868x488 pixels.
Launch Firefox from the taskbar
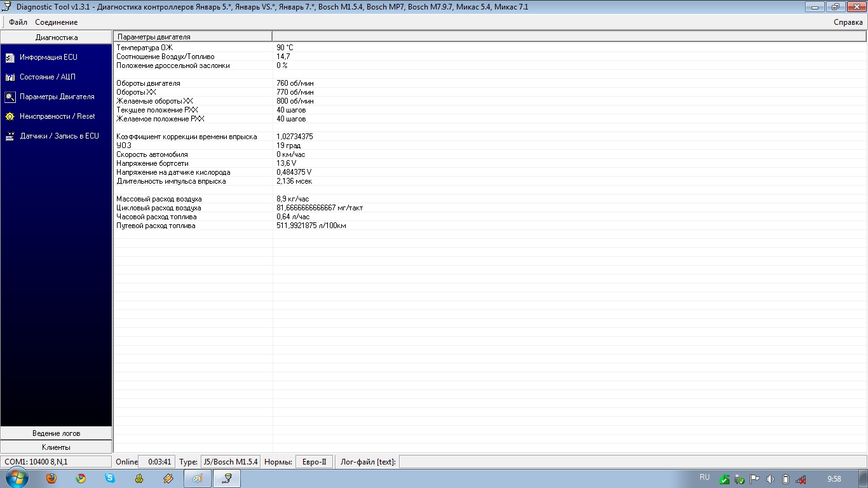click(x=51, y=478)
